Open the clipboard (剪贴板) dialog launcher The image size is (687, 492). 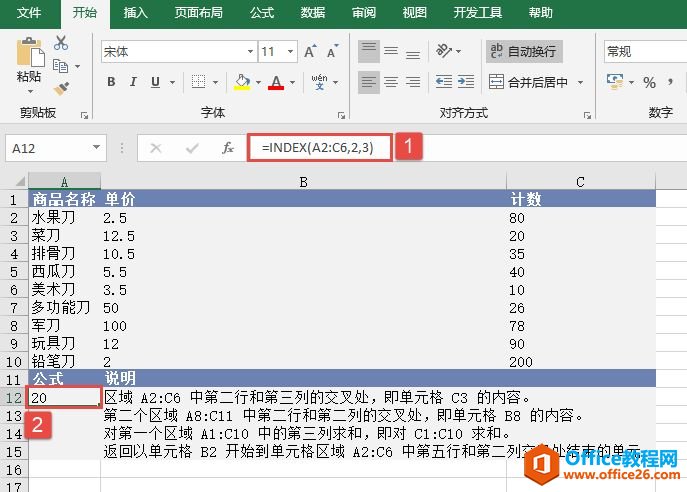tap(84, 115)
